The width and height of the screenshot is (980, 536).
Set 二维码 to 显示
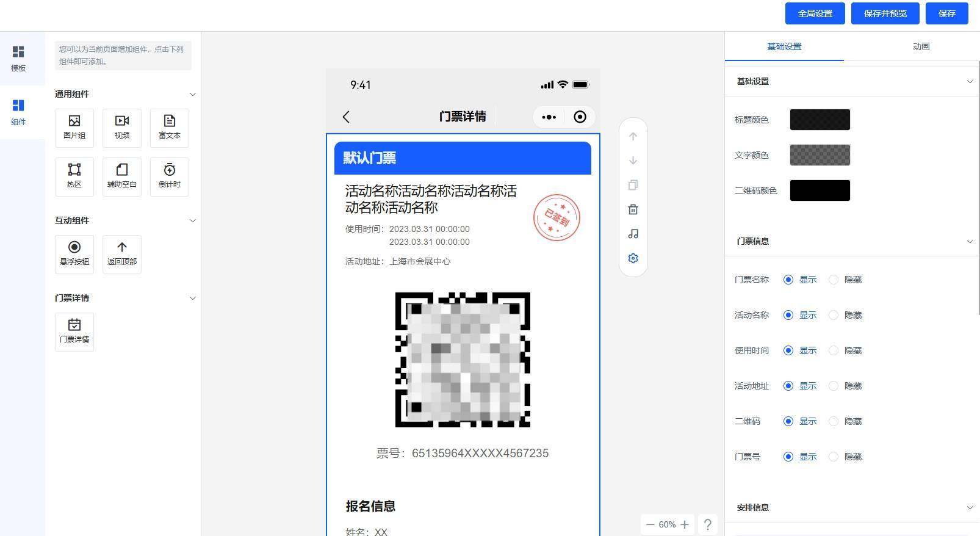[800, 421]
